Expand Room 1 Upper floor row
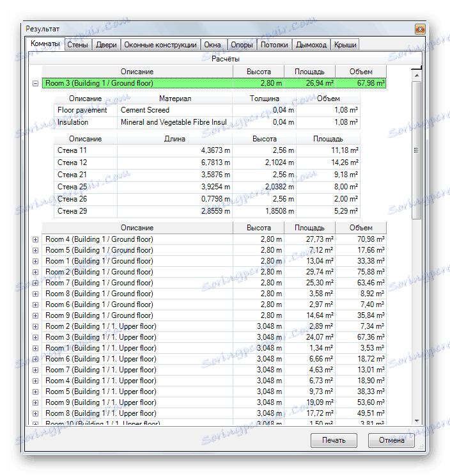Viewport: 450px width, 476px height. [36, 348]
